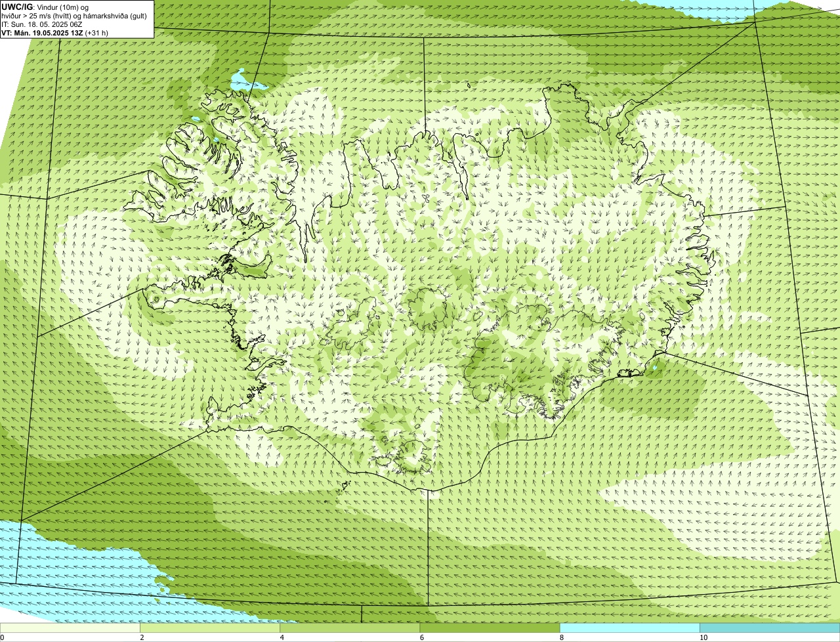The height and width of the screenshot is (642, 840).
Task: Click the colorbar scale label '6'
Action: [421, 637]
